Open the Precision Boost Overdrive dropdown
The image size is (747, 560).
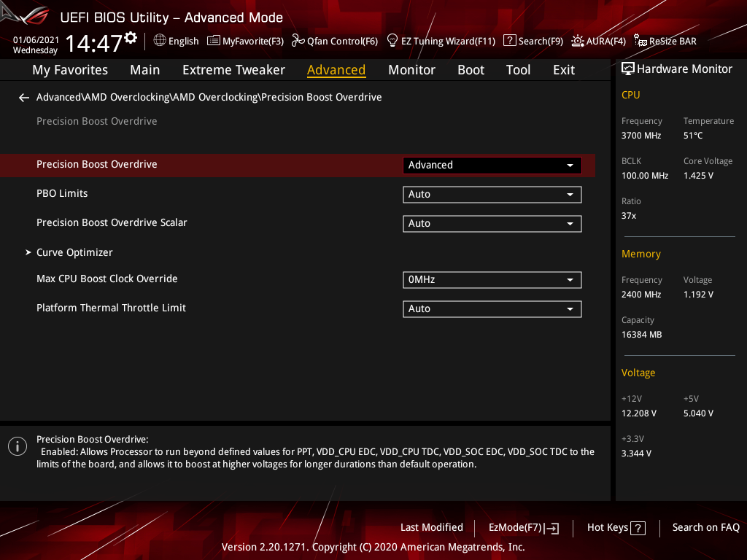(x=492, y=166)
